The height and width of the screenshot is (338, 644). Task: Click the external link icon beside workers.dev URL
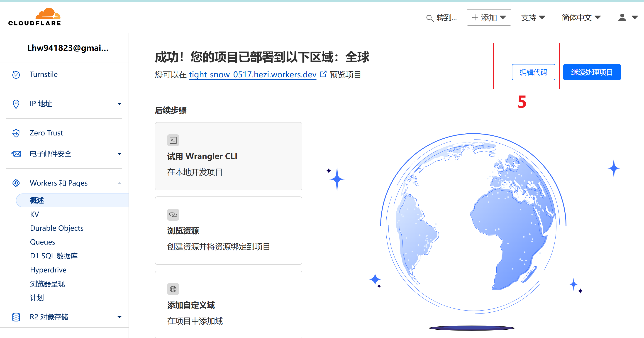[323, 74]
